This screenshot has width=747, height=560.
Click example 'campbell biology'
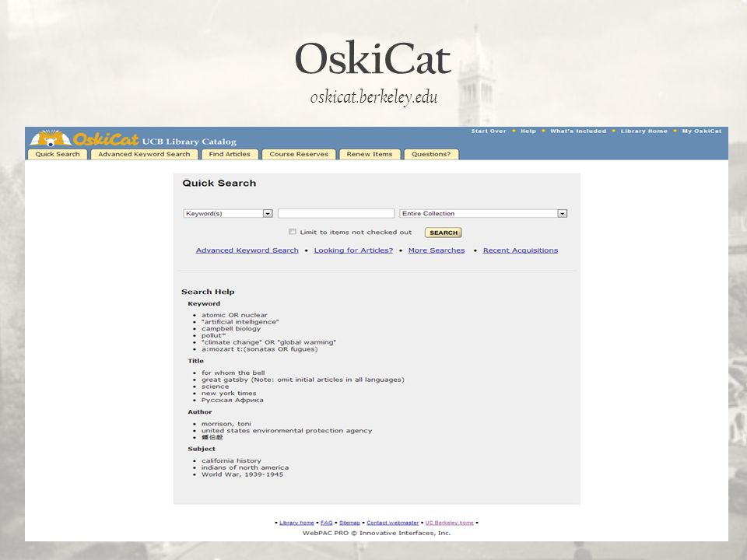pos(231,328)
